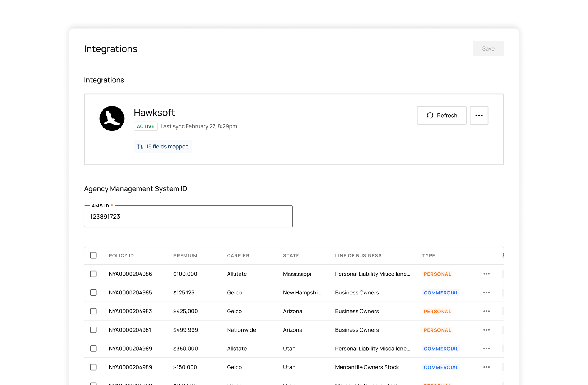This screenshot has height=385, width=588.
Task: Click the three-dot menu icon for NYA0000204985
Action: click(486, 292)
